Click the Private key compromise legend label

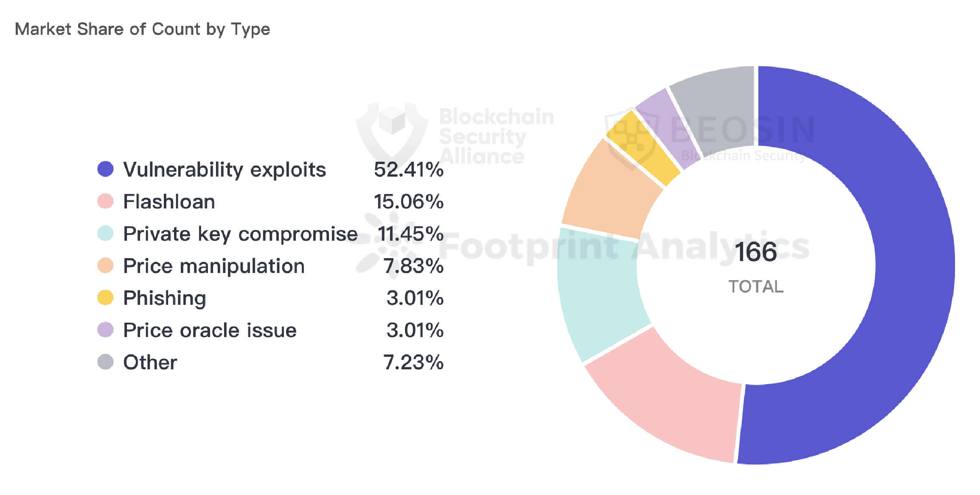coord(240,234)
